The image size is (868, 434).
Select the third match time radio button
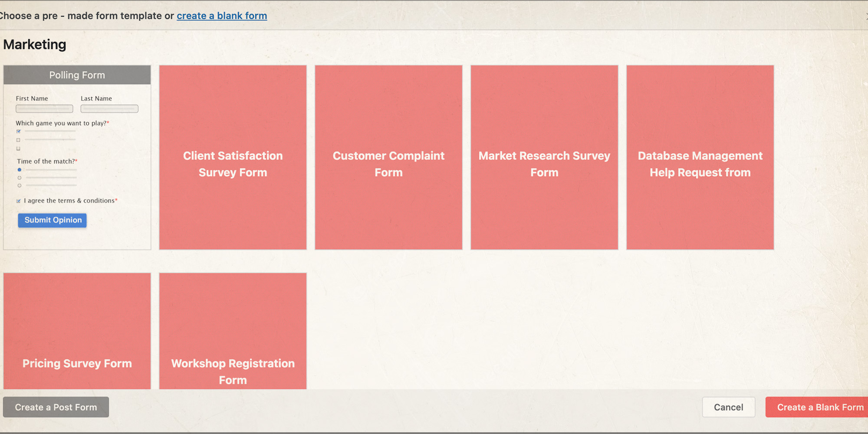pyautogui.click(x=20, y=185)
